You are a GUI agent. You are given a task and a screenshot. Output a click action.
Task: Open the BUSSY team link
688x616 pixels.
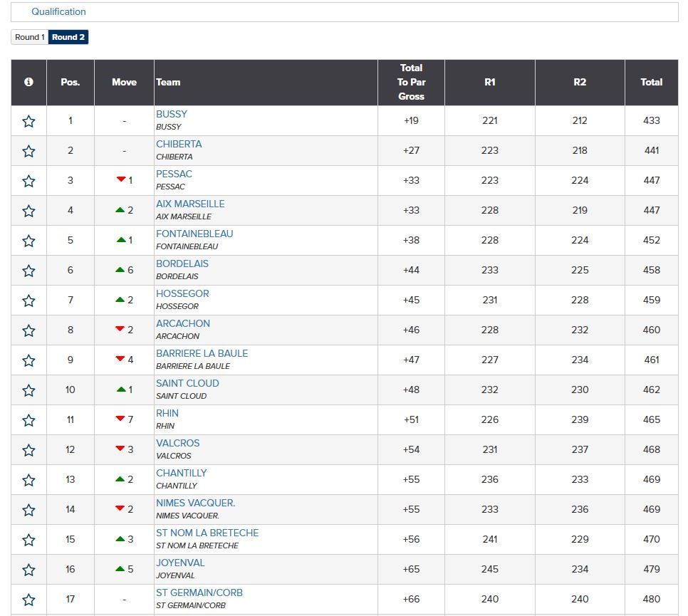pos(172,114)
